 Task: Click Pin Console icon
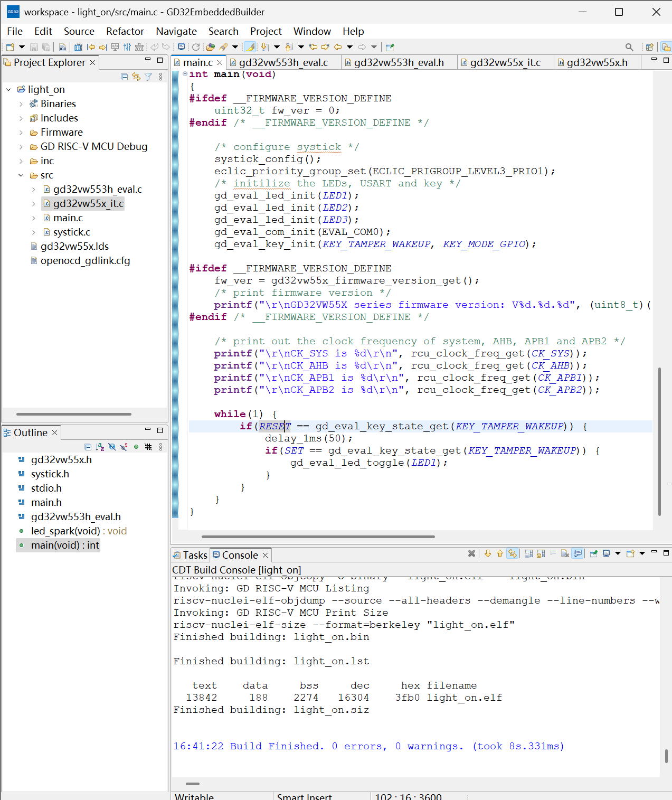[594, 553]
